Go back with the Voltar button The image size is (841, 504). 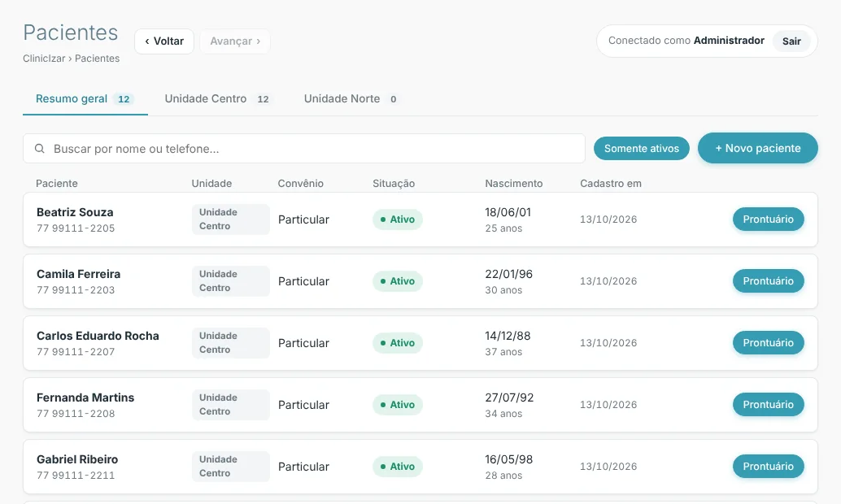(164, 41)
